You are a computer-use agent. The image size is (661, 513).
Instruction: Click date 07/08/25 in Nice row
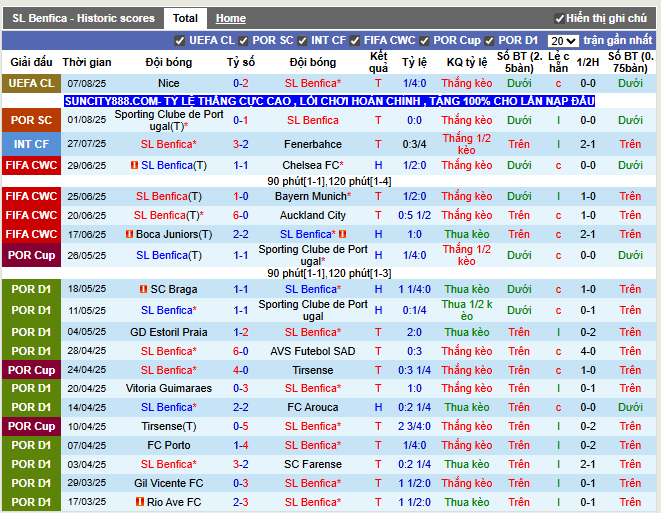[x=87, y=83]
